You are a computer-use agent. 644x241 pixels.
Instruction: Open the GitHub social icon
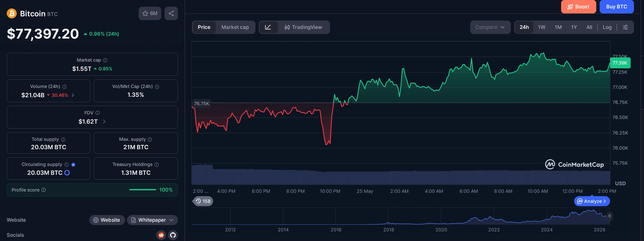[x=173, y=235]
